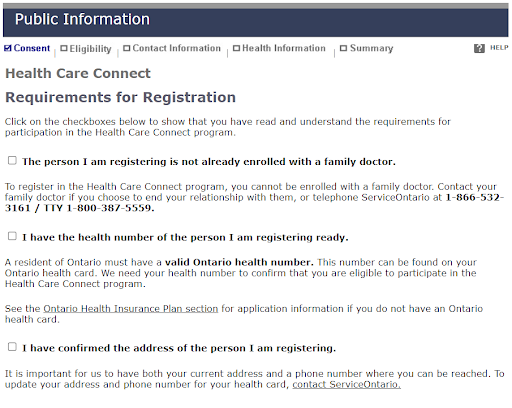The width and height of the screenshot is (512, 408).
Task: Click the 'Health Care Connect' heading
Action: pyautogui.click(x=78, y=73)
